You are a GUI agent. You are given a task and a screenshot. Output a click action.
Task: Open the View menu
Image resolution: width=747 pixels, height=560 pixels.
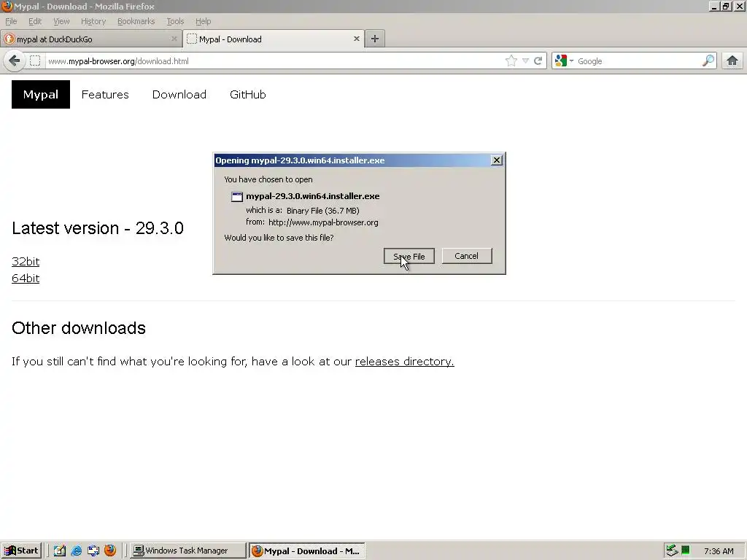pos(61,21)
